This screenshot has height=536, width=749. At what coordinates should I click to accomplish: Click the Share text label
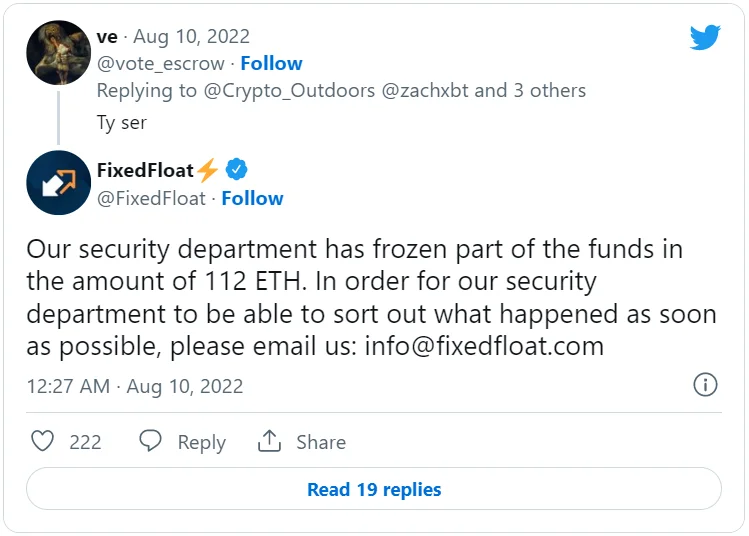(x=320, y=442)
